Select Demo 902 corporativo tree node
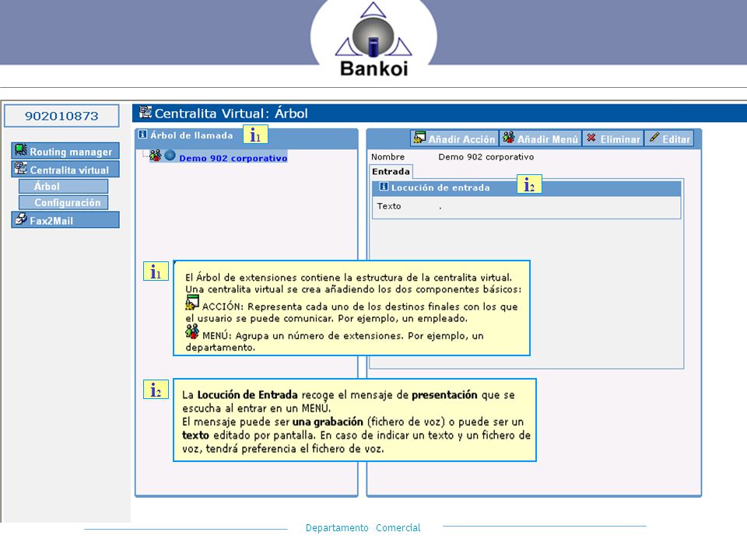The width and height of the screenshot is (747, 560). click(233, 158)
